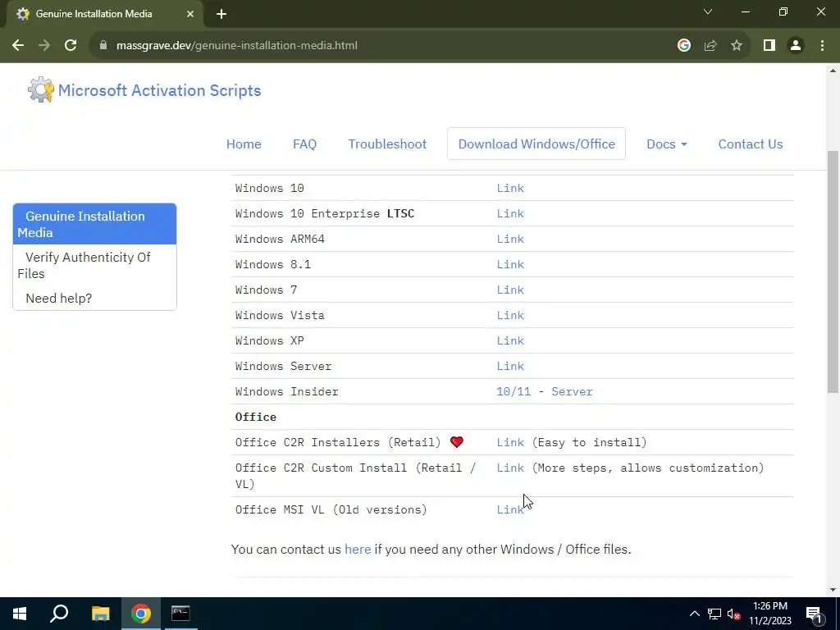Click the browser forward arrow
Screen dimensions: 840x630
(44, 46)
